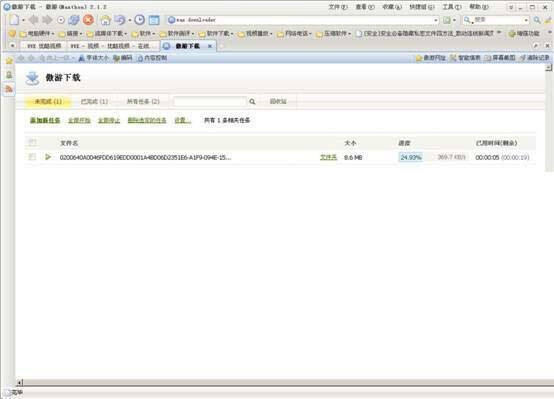Open the Favorites star sidebar icon
Screen dimensions: 554x399
pyautogui.click(x=9, y=61)
